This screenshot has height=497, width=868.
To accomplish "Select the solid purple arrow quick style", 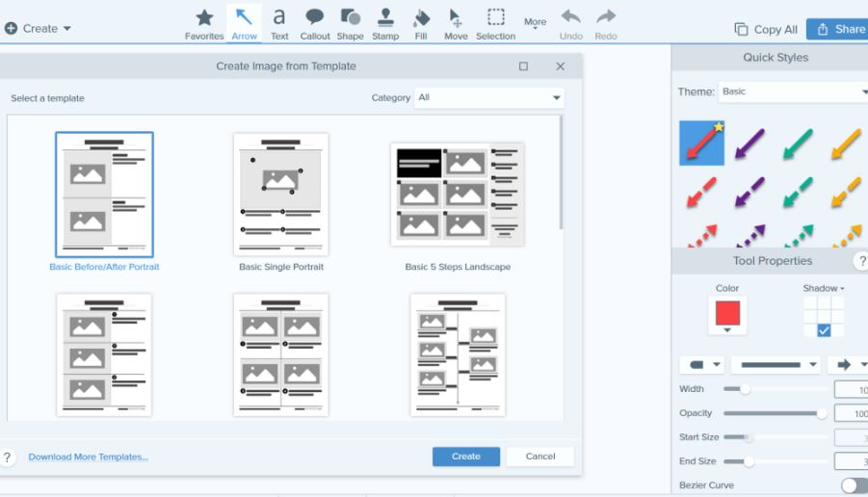I will point(750,144).
